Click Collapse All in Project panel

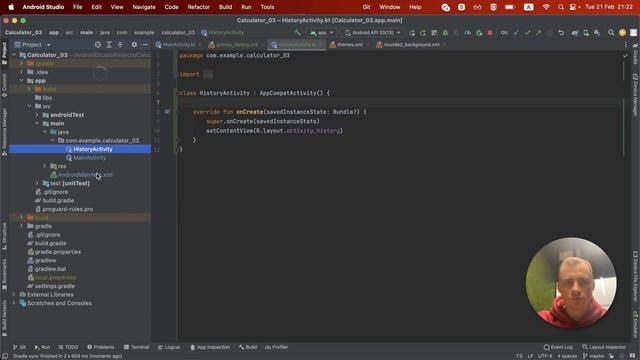[120, 44]
